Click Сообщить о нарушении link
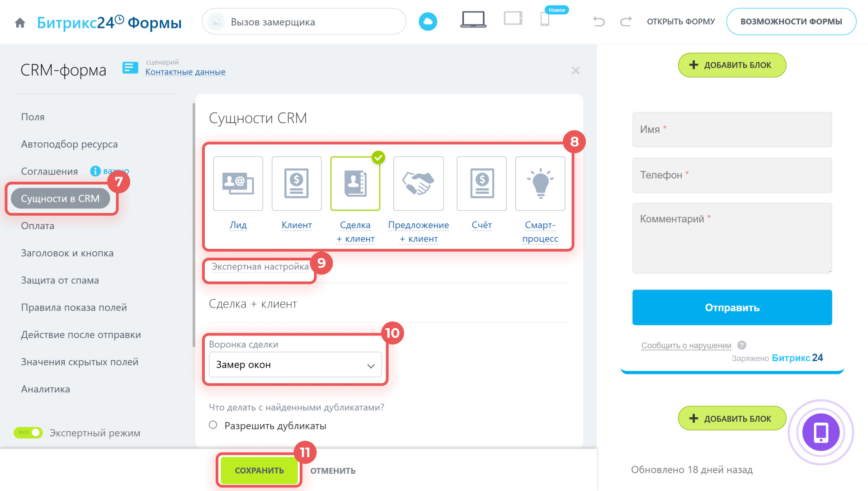 click(x=686, y=345)
